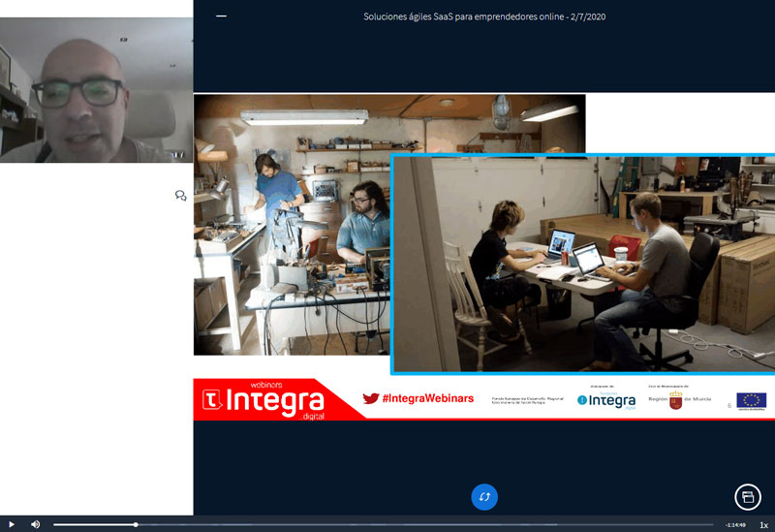Select the presenter webcam video
The image size is (775, 532).
coord(97,81)
